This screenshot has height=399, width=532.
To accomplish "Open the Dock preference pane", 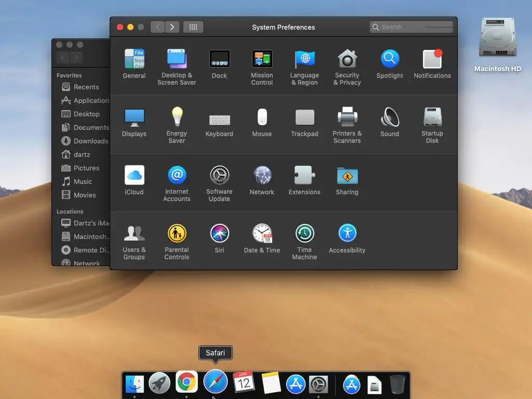I will 219,63.
